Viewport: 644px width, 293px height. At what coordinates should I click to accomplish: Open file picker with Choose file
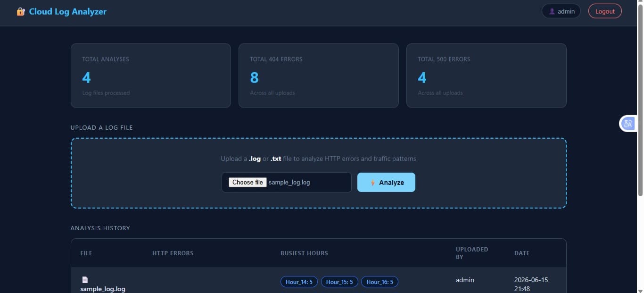(x=248, y=182)
